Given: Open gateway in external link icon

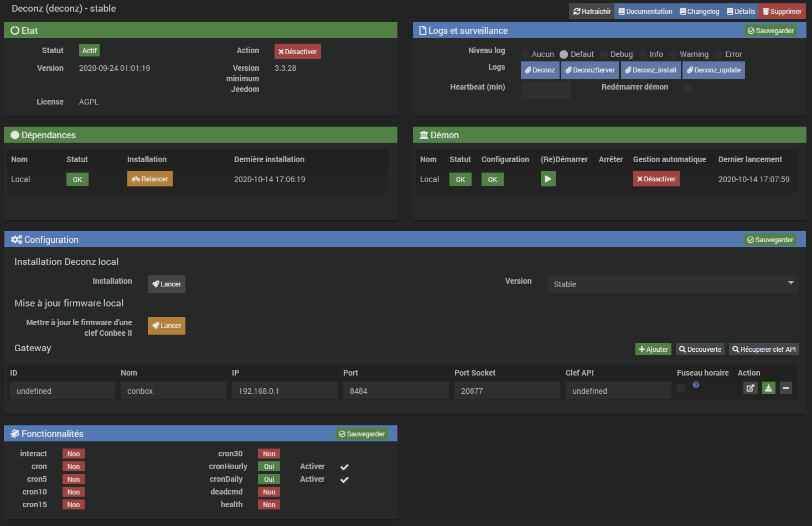Looking at the screenshot, I should point(750,388).
